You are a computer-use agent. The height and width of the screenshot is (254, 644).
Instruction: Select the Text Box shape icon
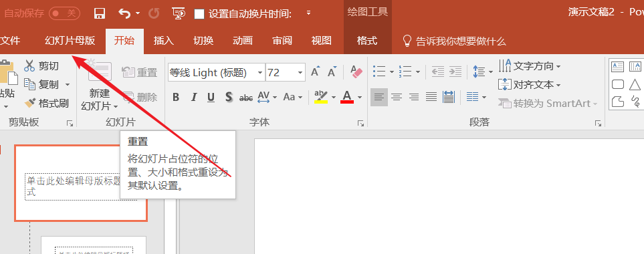[x=618, y=66]
